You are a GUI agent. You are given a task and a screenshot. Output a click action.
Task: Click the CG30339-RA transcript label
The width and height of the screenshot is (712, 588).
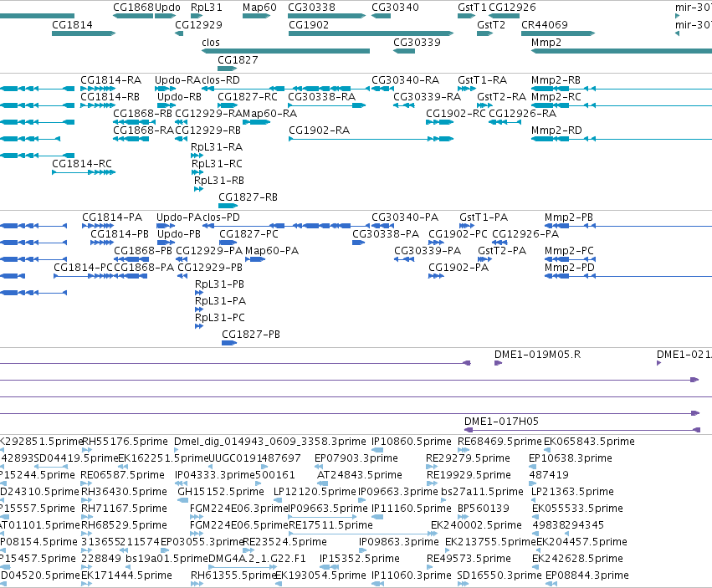coord(427,97)
